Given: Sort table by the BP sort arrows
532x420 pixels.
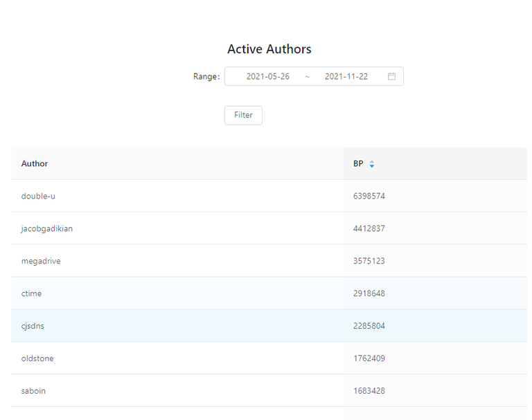Looking at the screenshot, I should tap(372, 164).
